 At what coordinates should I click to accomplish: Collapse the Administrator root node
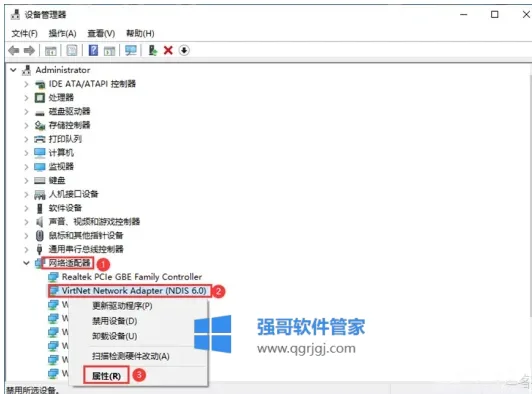pos(13,70)
